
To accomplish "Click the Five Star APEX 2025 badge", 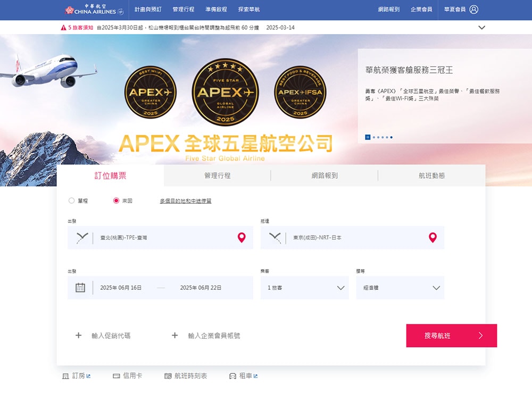I will 225,92.
